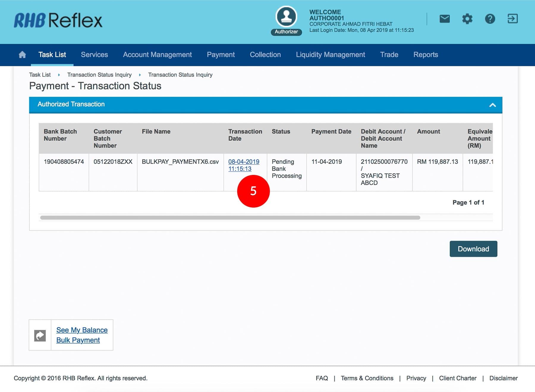
Task: Click the Authorizer profile avatar
Action: coord(286,17)
